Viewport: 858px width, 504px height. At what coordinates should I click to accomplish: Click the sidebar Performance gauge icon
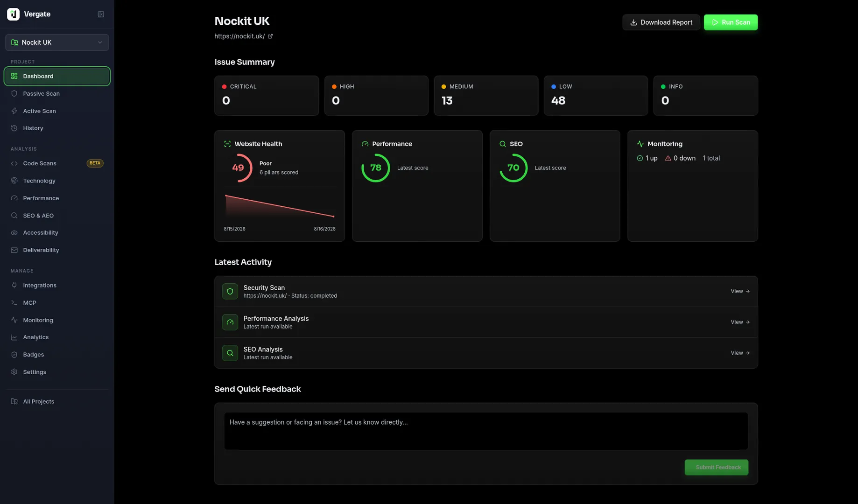tap(14, 198)
